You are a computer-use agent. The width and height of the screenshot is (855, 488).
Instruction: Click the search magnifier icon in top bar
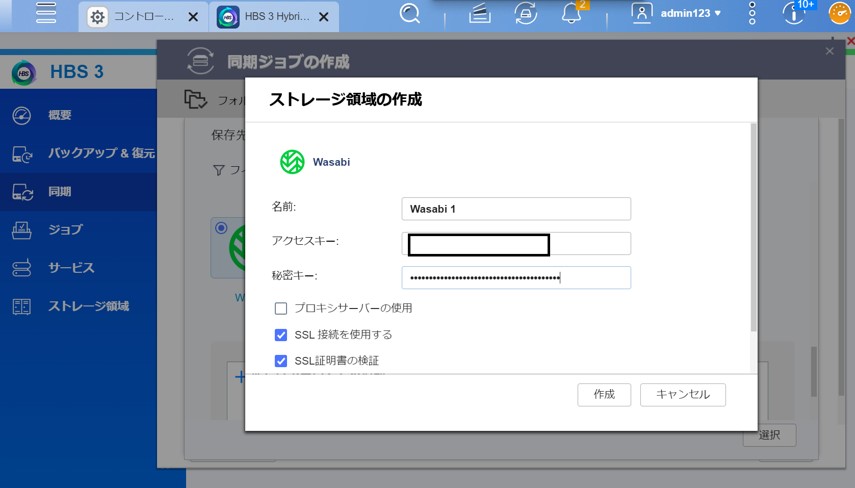[x=410, y=14]
